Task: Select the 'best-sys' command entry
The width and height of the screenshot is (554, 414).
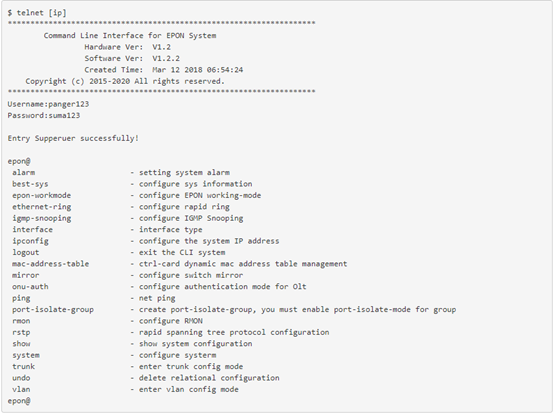Action: (30, 184)
